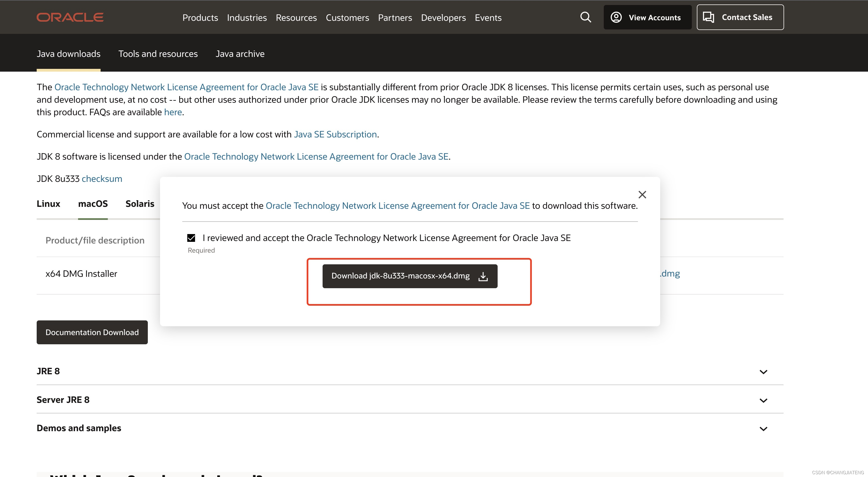
Task: Select the Java downloads tab
Action: 68,54
